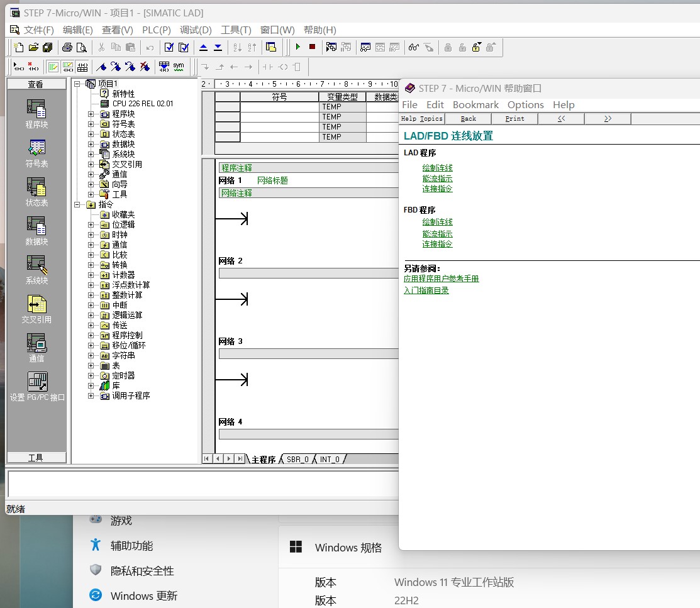
Task: Toggle the sym symbolic addressing button
Action: [x=179, y=67]
